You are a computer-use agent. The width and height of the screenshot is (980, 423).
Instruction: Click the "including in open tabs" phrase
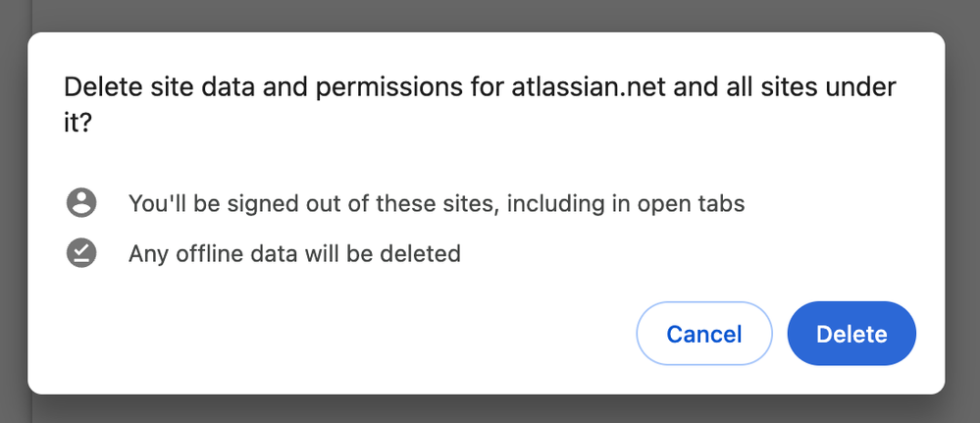pyautogui.click(x=626, y=203)
